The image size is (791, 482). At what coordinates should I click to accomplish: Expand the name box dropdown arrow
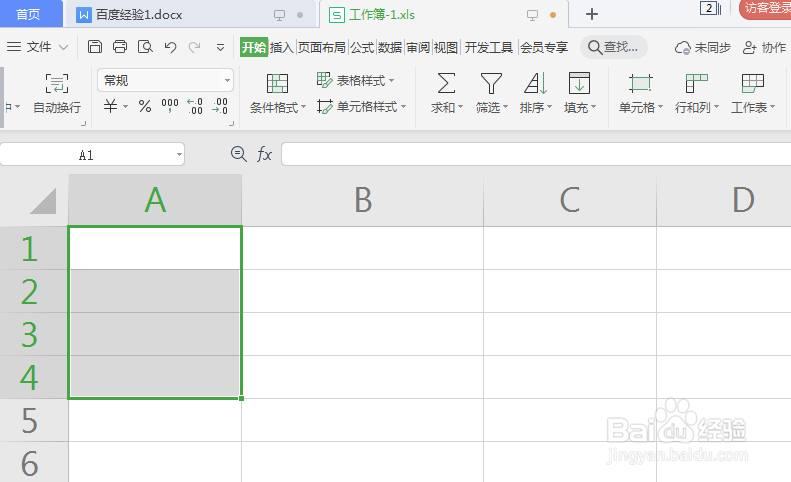[x=180, y=154]
